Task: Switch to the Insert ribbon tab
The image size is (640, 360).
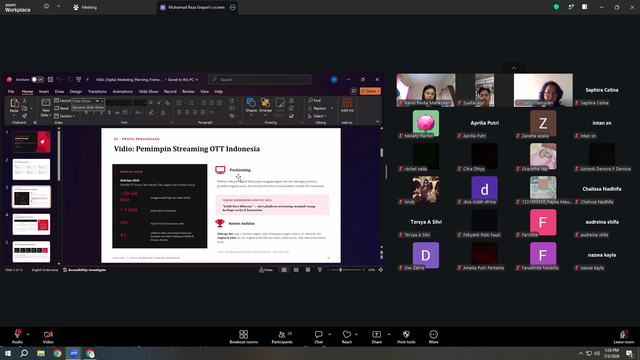Action: coord(44,91)
